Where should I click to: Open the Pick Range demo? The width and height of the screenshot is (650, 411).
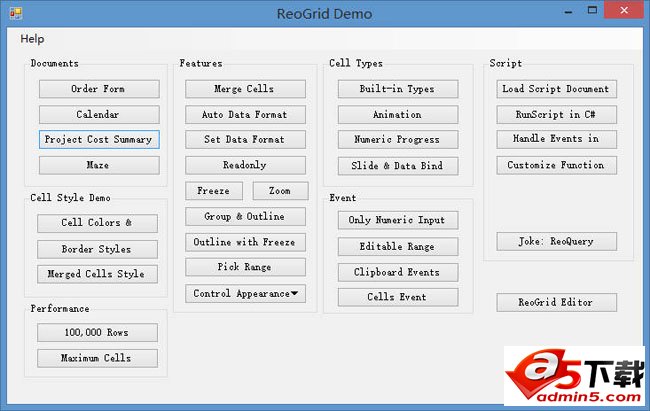pyautogui.click(x=245, y=267)
